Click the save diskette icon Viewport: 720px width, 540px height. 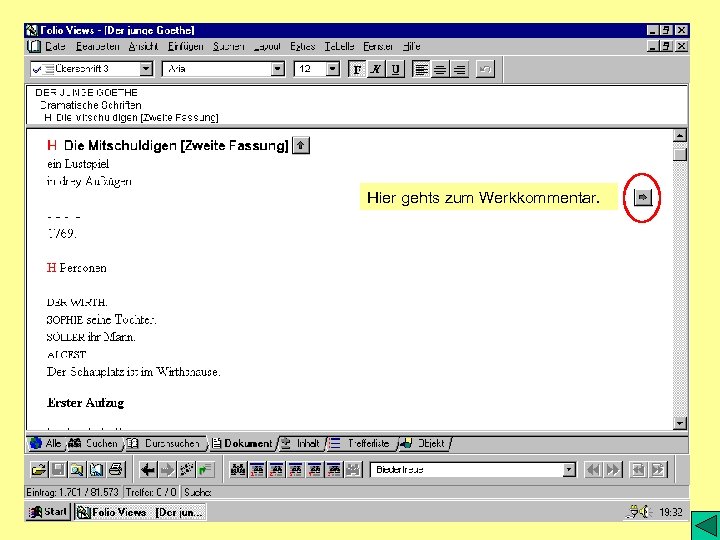point(58,469)
